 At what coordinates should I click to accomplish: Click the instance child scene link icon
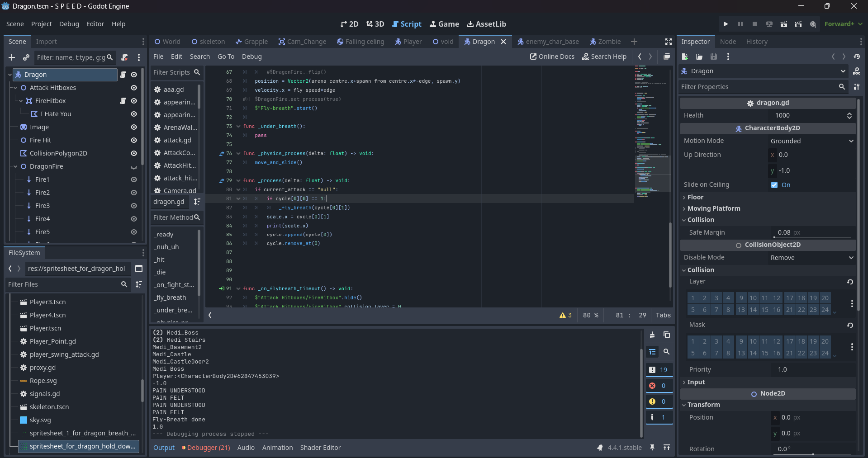tap(26, 57)
